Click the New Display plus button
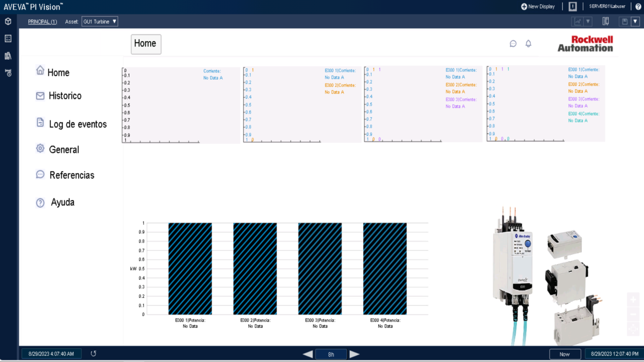Screen dimensions: 644x362 pyautogui.click(x=538, y=6)
